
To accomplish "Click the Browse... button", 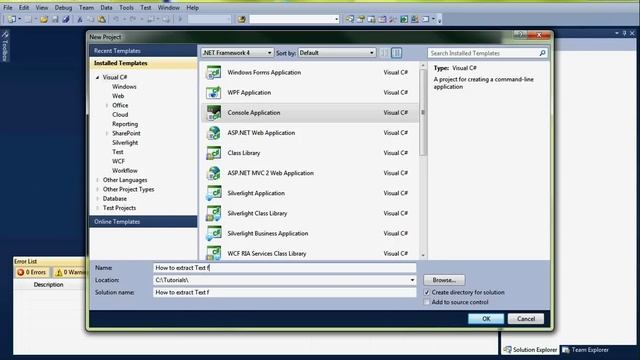I will (x=444, y=280).
